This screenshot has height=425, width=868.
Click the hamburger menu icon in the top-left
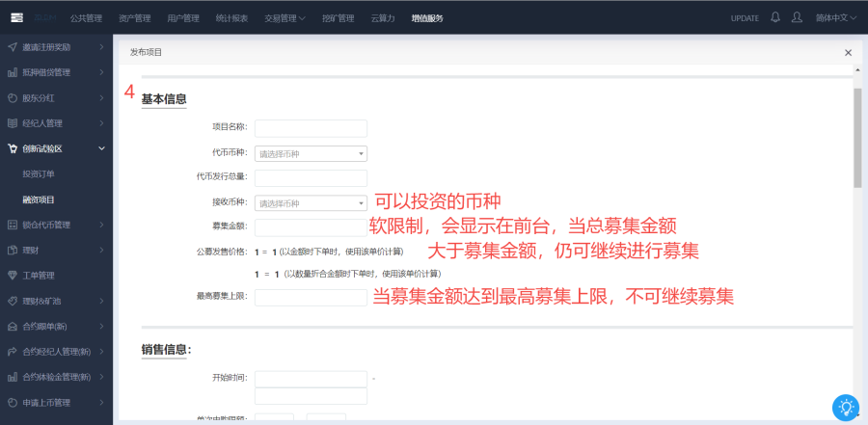[x=16, y=17]
